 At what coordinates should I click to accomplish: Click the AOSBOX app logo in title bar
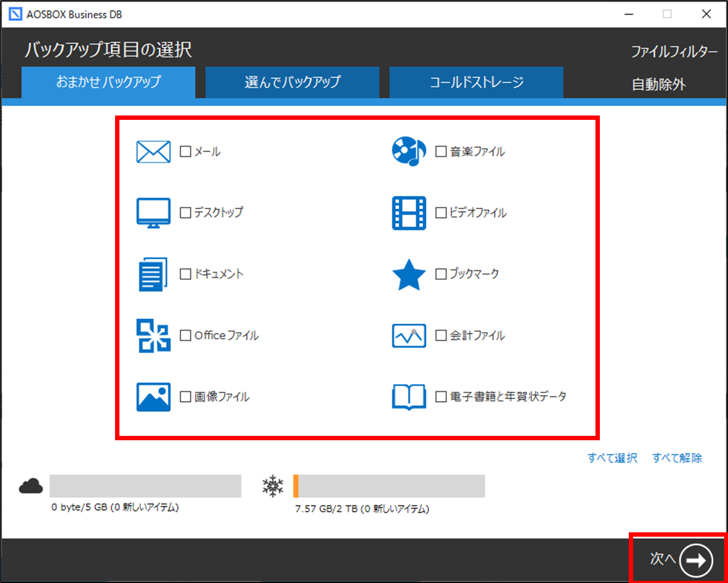(x=16, y=14)
